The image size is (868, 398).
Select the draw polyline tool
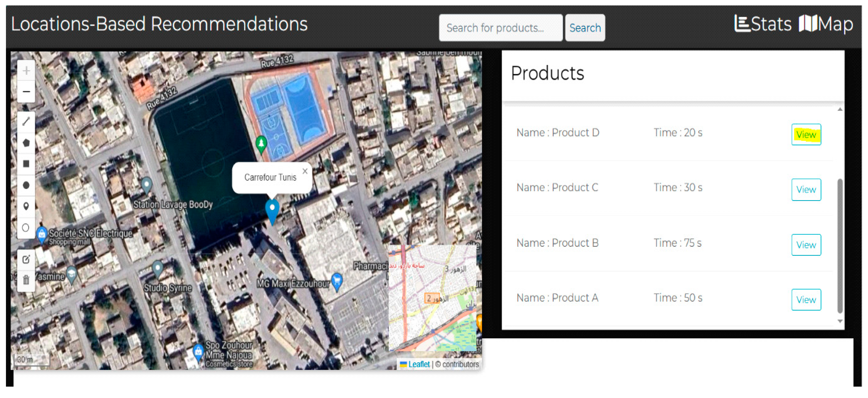pyautogui.click(x=26, y=121)
